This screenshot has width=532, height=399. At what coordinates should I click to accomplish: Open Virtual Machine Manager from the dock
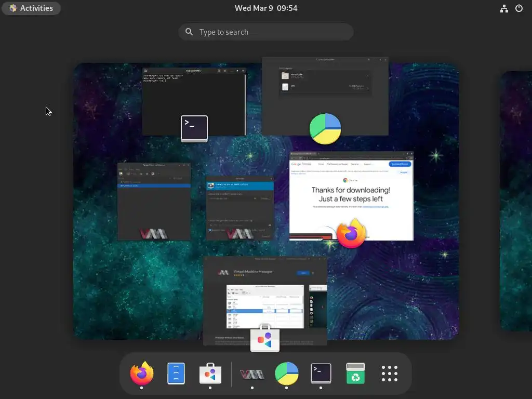(x=252, y=374)
